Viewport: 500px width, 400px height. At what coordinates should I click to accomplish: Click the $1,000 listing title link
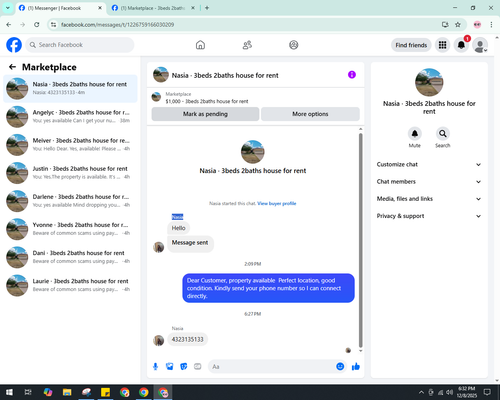207,101
